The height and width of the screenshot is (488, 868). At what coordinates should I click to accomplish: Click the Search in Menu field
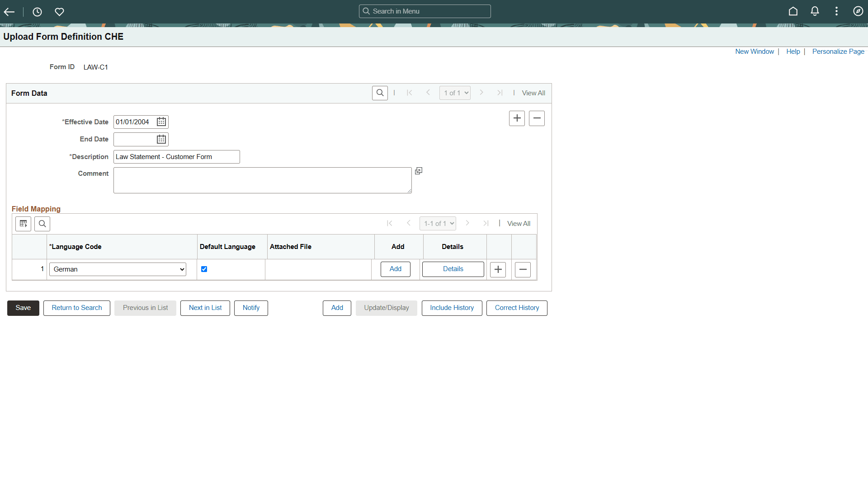click(425, 11)
